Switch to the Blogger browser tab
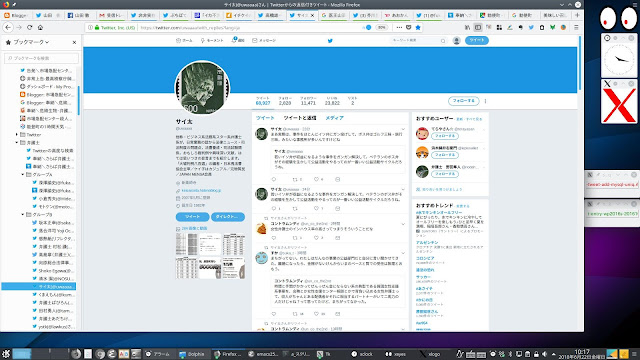The width and height of the screenshot is (640, 360). 16,15
